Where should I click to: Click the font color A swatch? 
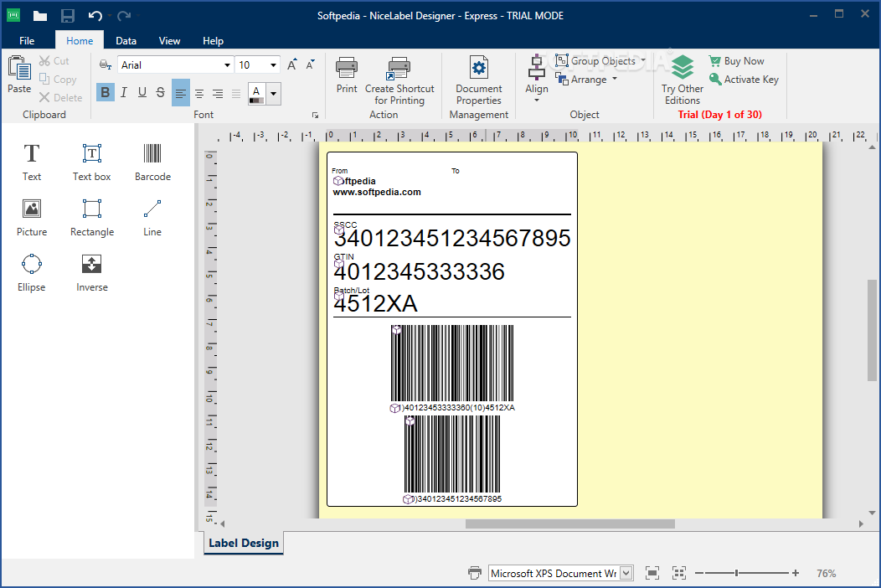point(256,93)
